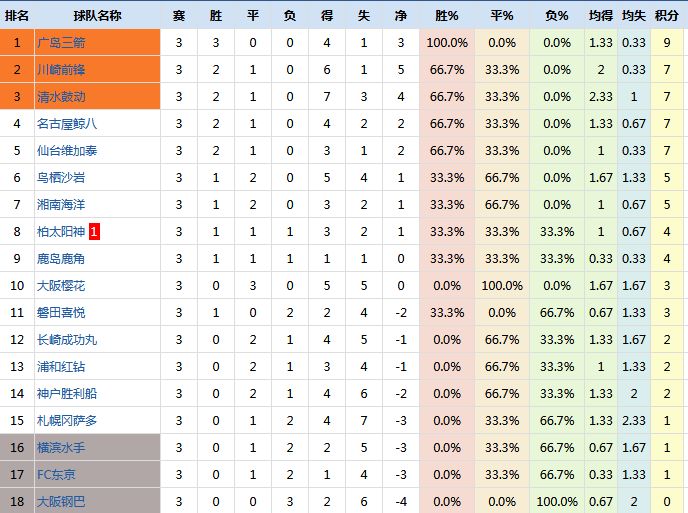The width and height of the screenshot is (688, 513).
Task: Click the 横滨水手 team name
Action: (61, 448)
